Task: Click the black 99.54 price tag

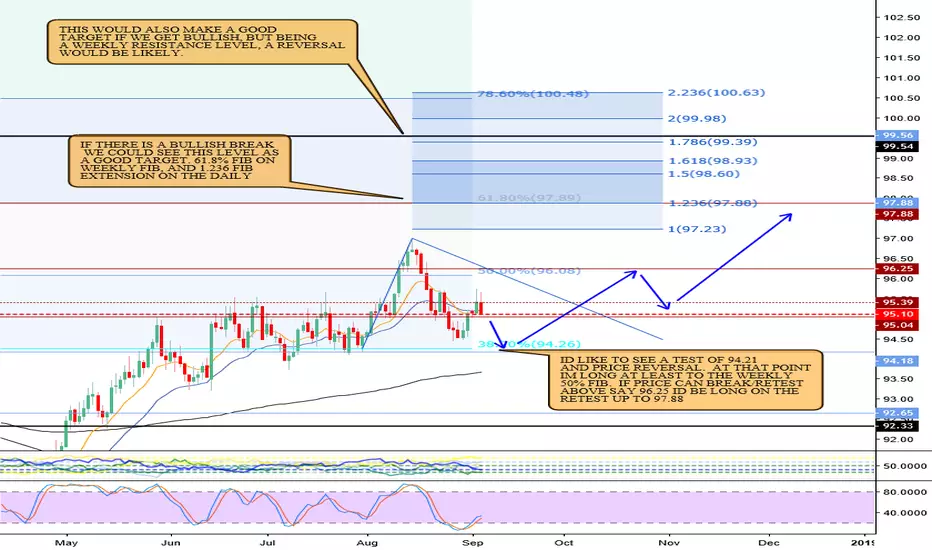Action: 897,146
